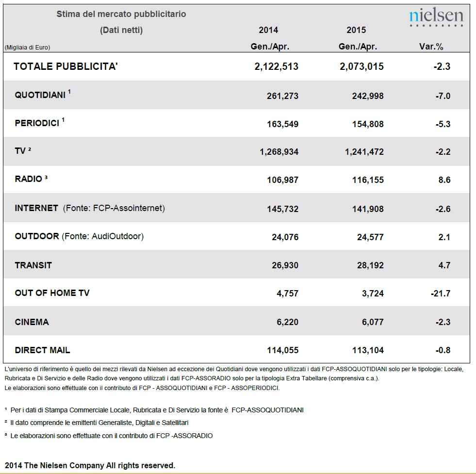Image resolution: width=476 pixels, height=474 pixels.
Task: Click the DIRECT MAIL 2015 value 113,104
Action: (x=368, y=350)
